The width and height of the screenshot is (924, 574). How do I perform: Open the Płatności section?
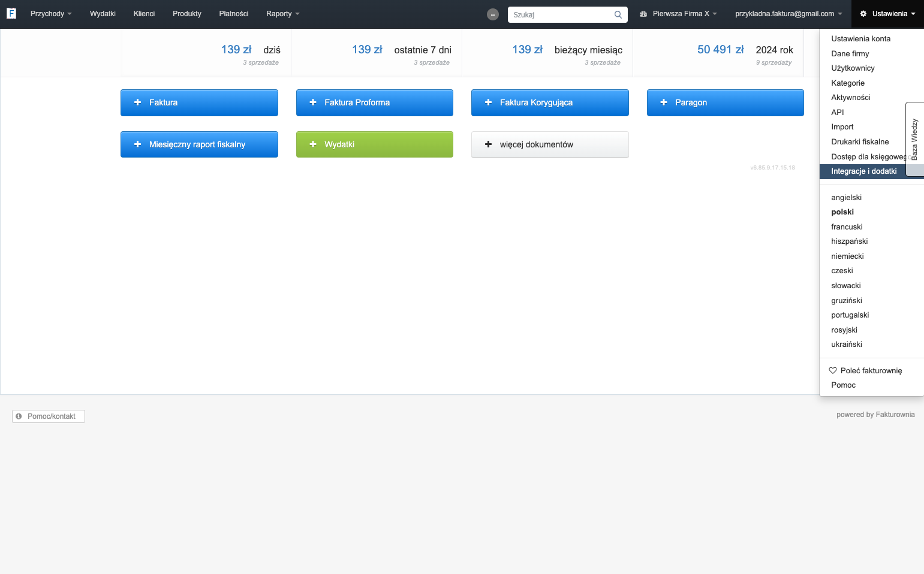point(234,14)
